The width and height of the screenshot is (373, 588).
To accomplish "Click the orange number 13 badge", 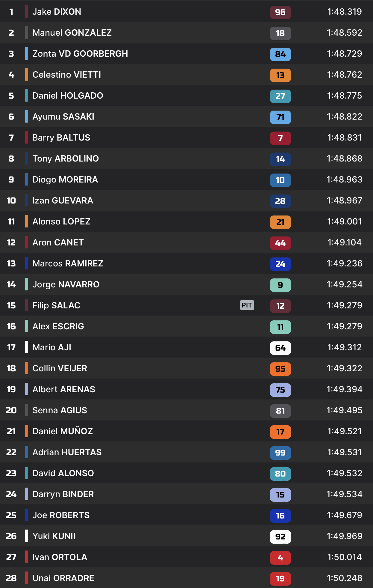I will point(280,75).
